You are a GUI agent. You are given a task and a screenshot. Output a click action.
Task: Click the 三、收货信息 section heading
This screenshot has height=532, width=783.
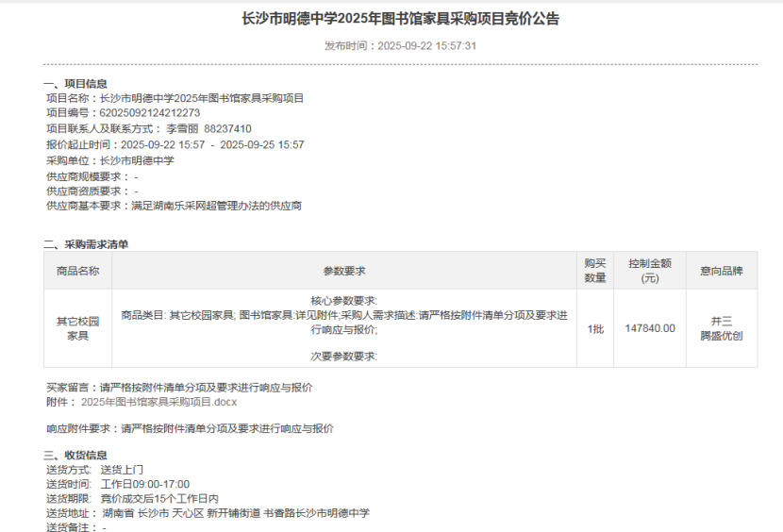click(x=75, y=455)
